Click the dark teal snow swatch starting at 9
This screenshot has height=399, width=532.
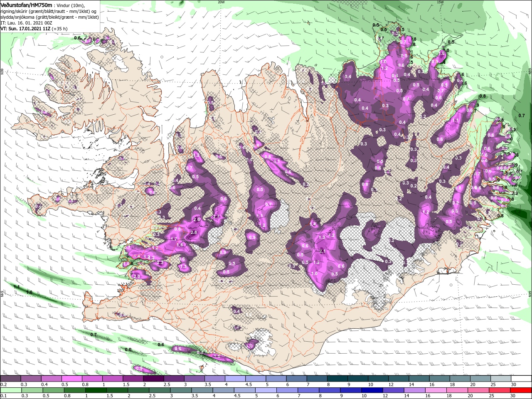click(358, 379)
